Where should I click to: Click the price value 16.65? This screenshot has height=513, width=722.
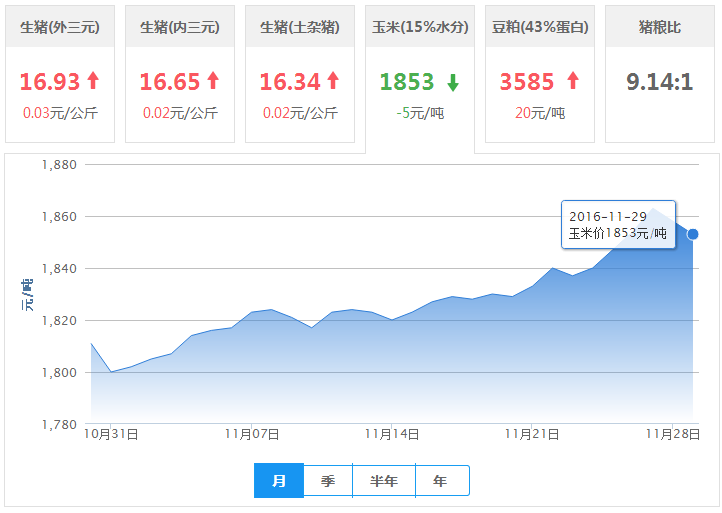pyautogui.click(x=169, y=82)
